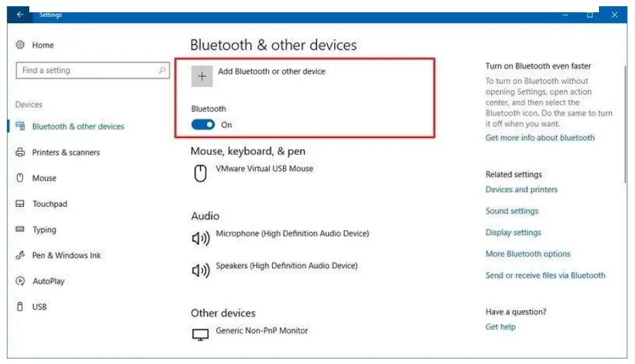Screen dimensions: 635x364
Task: Open Sound settings link
Action: click(512, 211)
